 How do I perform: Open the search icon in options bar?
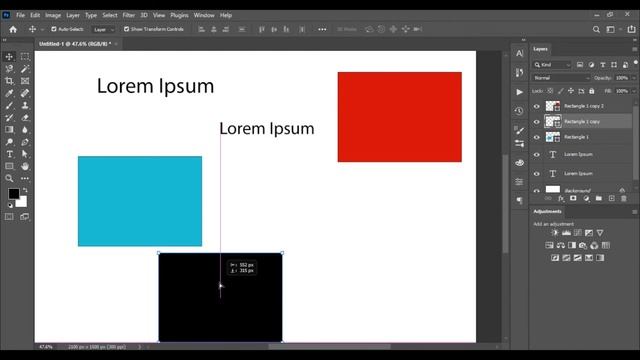click(596, 29)
